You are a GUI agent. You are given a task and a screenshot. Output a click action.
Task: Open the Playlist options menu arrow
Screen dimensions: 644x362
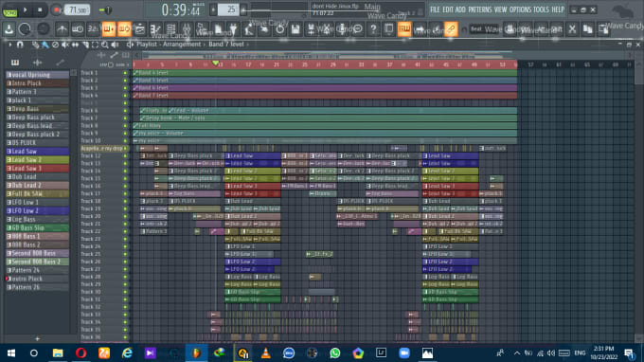pyautogui.click(x=10, y=45)
